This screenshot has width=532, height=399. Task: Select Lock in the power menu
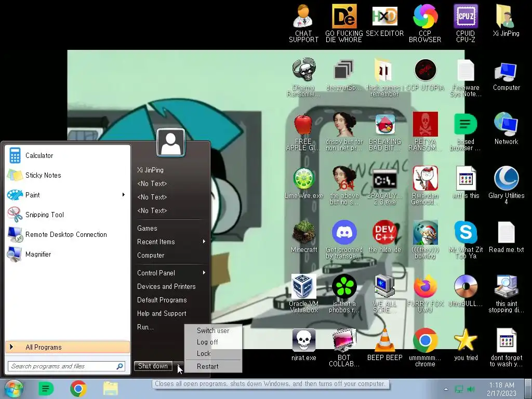pyautogui.click(x=213, y=353)
